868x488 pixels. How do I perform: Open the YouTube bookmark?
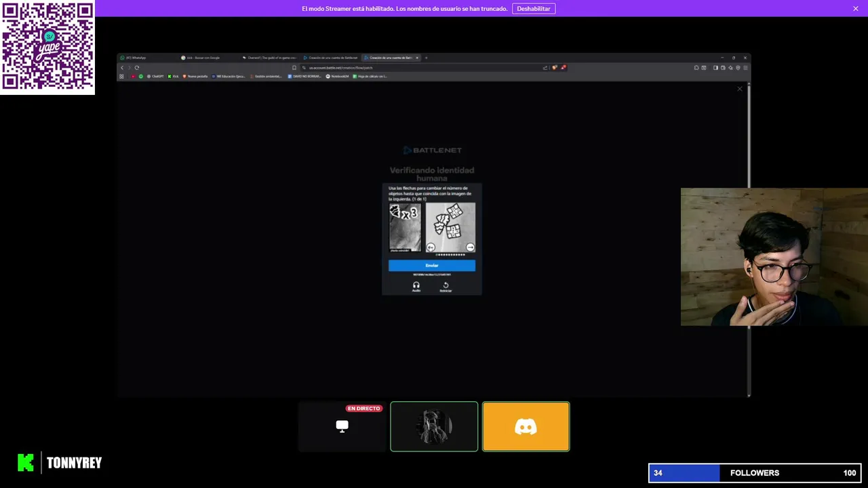[x=133, y=77]
